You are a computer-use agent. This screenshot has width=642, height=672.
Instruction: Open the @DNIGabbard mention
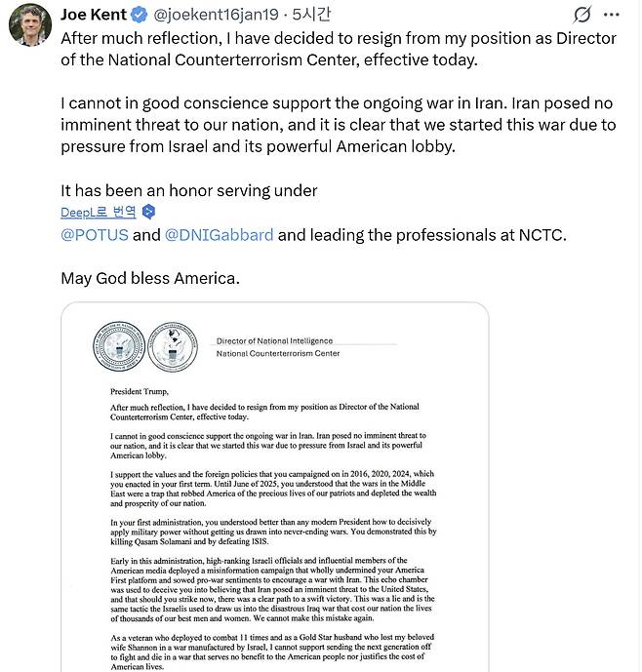click(219, 235)
